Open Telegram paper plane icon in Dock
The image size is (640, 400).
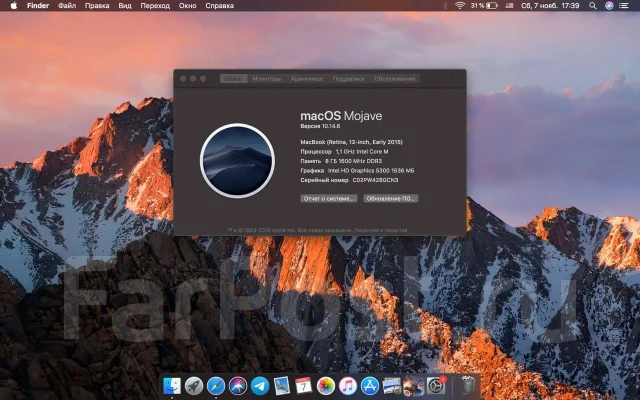260,385
